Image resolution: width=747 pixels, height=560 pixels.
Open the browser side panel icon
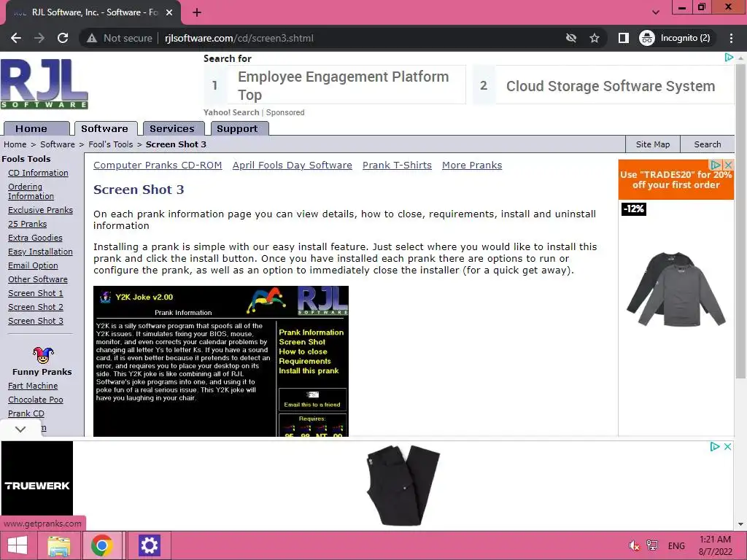623,38
